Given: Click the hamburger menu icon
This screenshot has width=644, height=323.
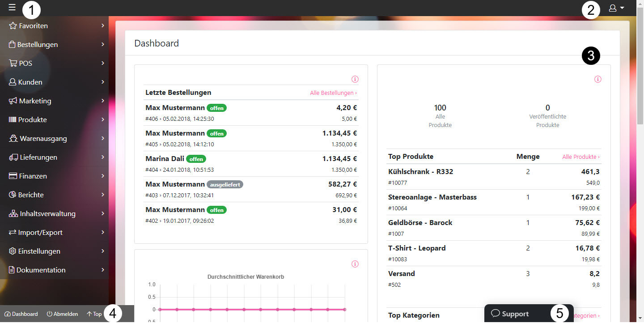Looking at the screenshot, I should click(12, 8).
